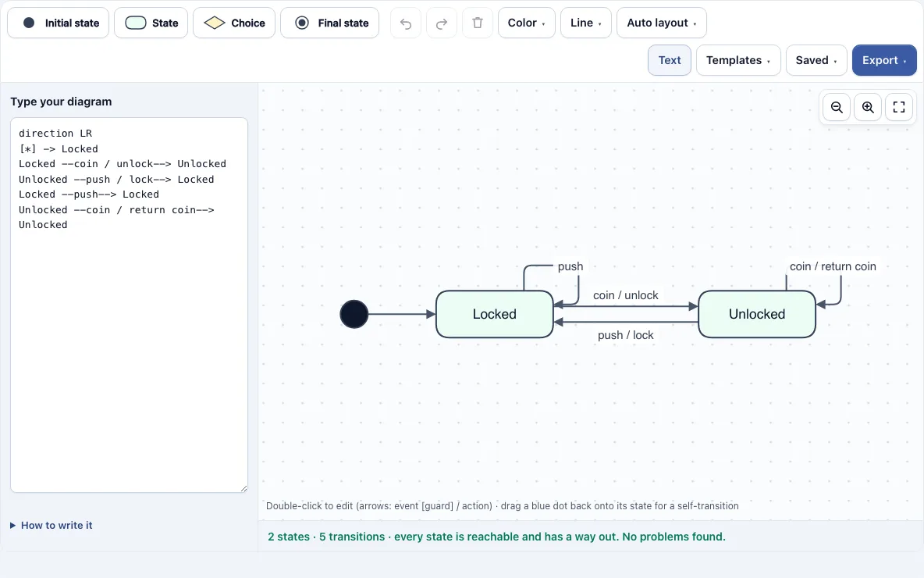Image resolution: width=924 pixels, height=578 pixels.
Task: Add a Final state node
Action: [329, 23]
